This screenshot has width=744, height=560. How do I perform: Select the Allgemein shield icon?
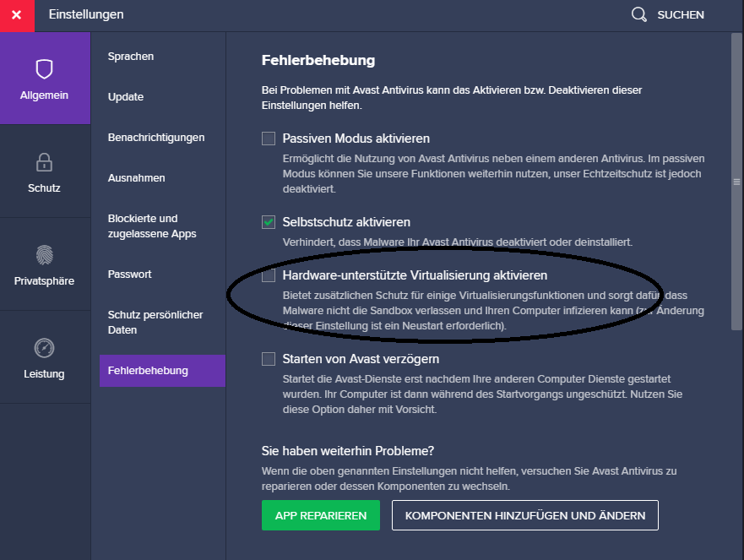click(x=44, y=69)
